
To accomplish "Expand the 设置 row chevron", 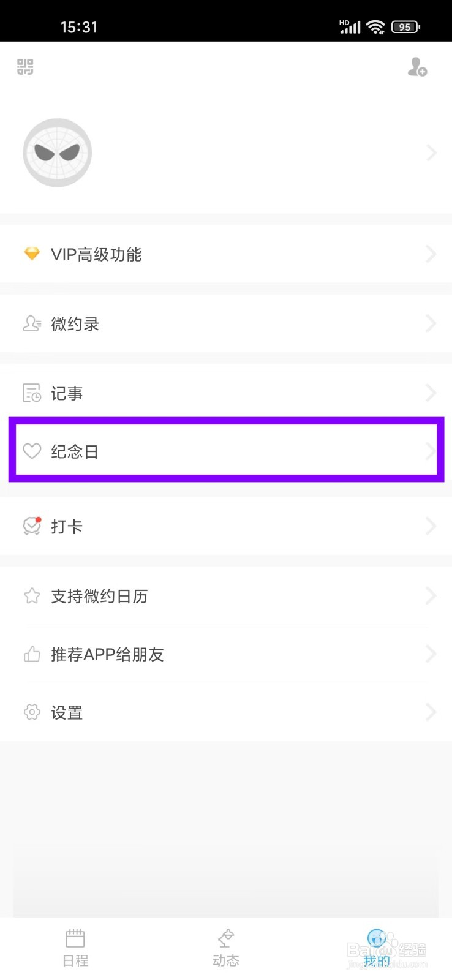I will click(x=431, y=712).
